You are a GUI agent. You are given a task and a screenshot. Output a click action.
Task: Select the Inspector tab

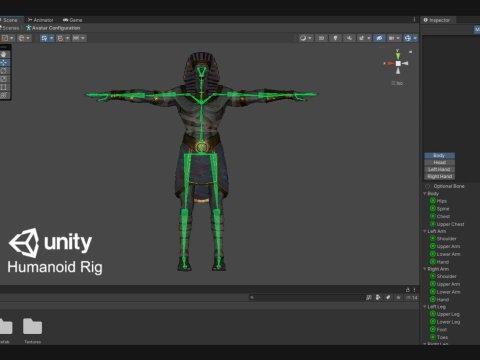coord(437,20)
